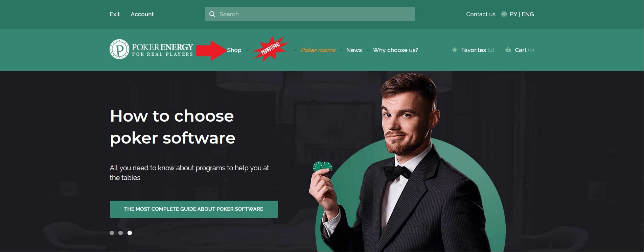Select the second slider dot
Screen dimensions: 644x252
[x=121, y=233]
